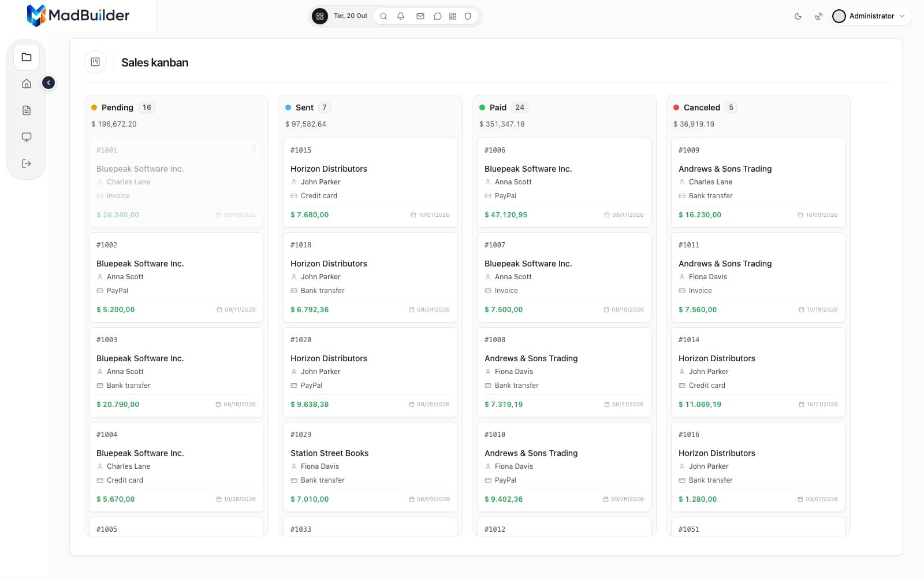
Task: Click the red Canceled status dot
Action: pos(676,108)
